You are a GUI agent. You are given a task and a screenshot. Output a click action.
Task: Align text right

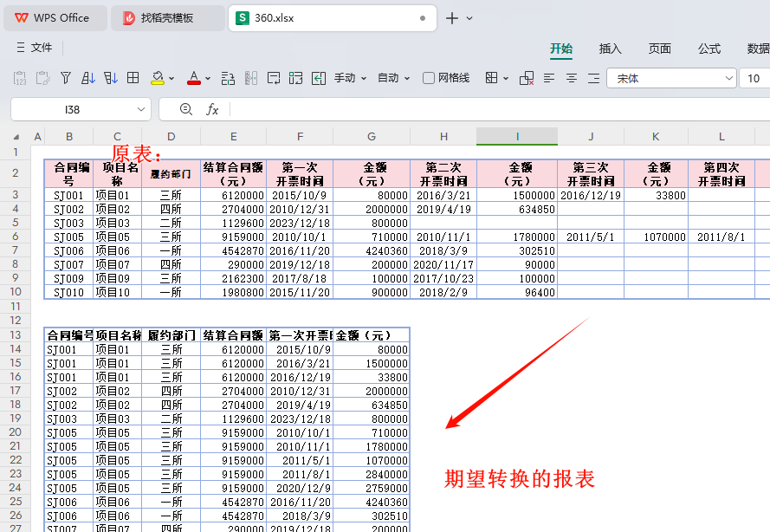click(593, 78)
